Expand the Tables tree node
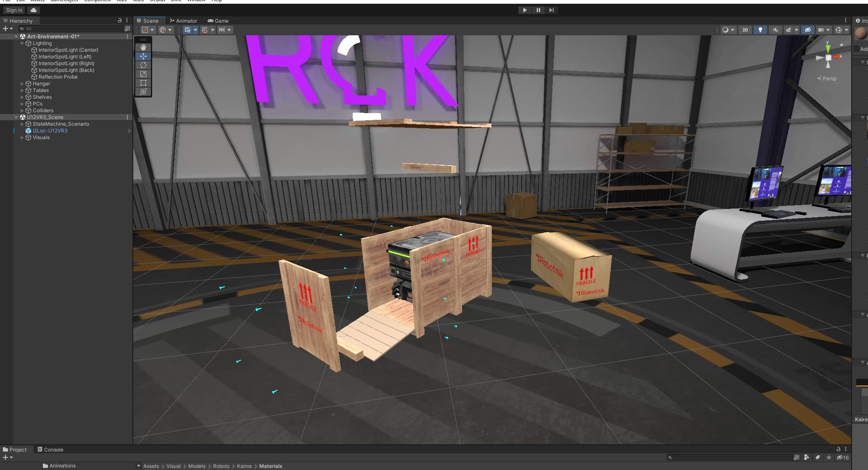The width and height of the screenshot is (868, 470). tap(22, 90)
